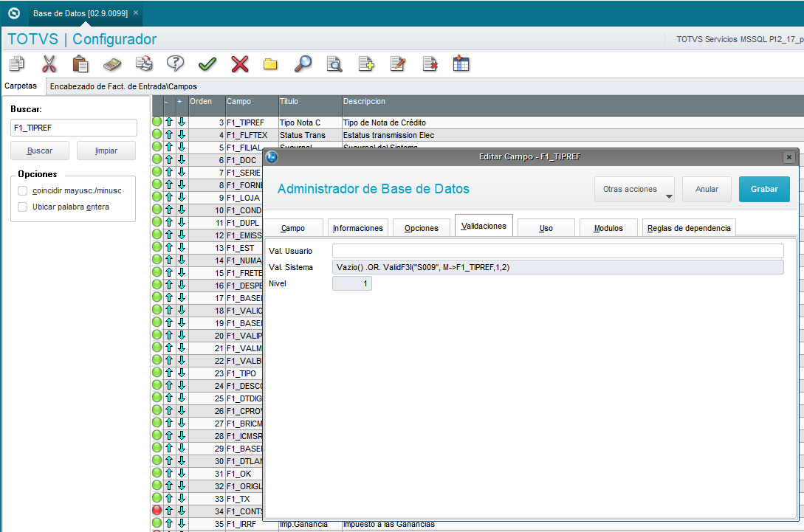
Task: Close the Editar Campo dialog
Action: [x=789, y=157]
